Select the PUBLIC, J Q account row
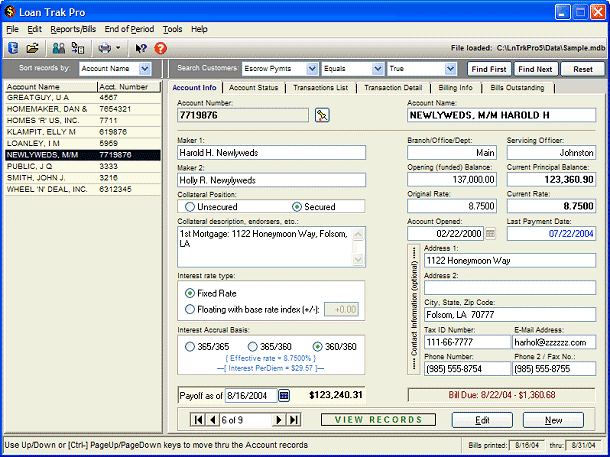Screen dimensions: 610x457 (82, 166)
